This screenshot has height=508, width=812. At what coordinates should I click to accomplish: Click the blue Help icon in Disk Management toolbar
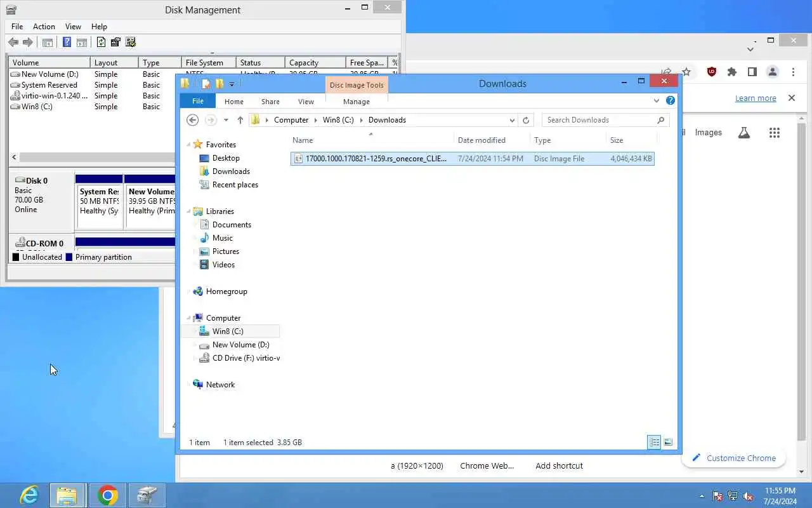click(67, 43)
